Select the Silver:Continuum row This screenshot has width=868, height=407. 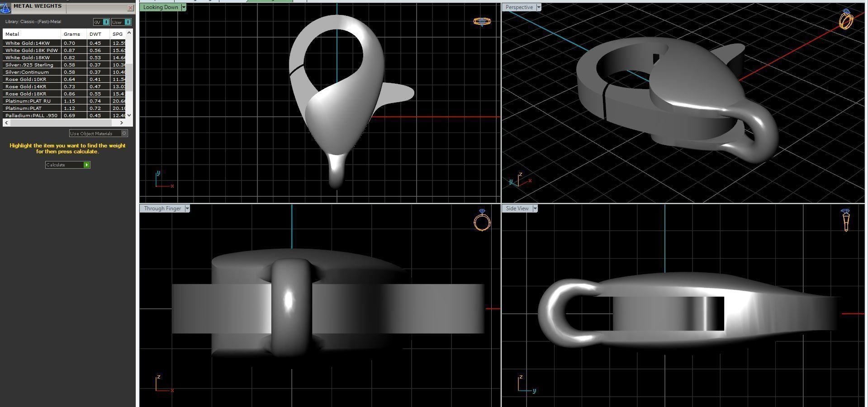(65, 72)
